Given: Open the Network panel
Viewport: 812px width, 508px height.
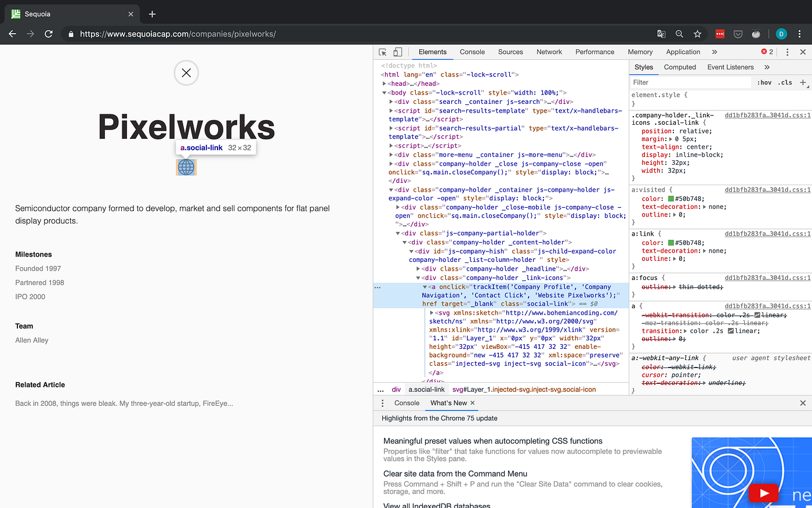Looking at the screenshot, I should pos(549,52).
